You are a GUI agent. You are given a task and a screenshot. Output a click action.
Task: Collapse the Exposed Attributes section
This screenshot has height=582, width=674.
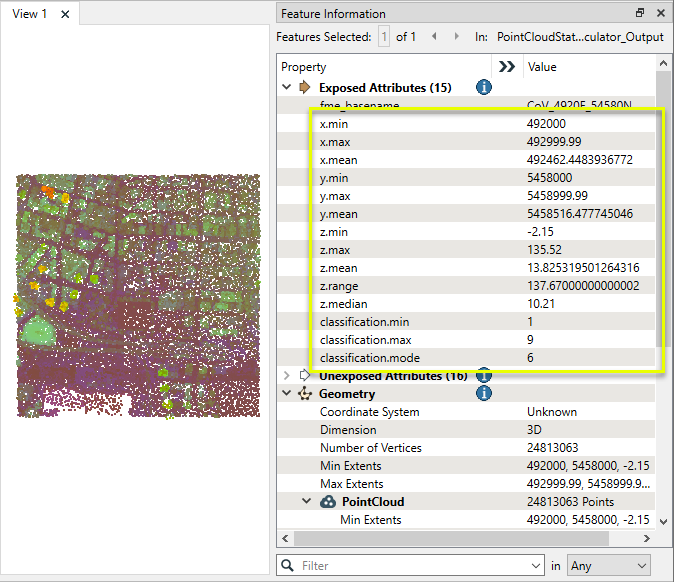point(287,88)
